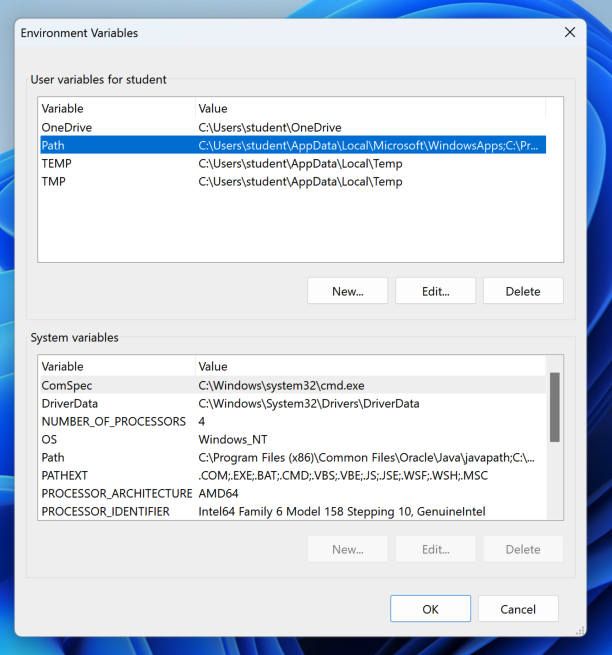This screenshot has height=655, width=612.
Task: Click value C:\Windows\System32\Drivers\DriverData
Action: pyautogui.click(x=309, y=404)
